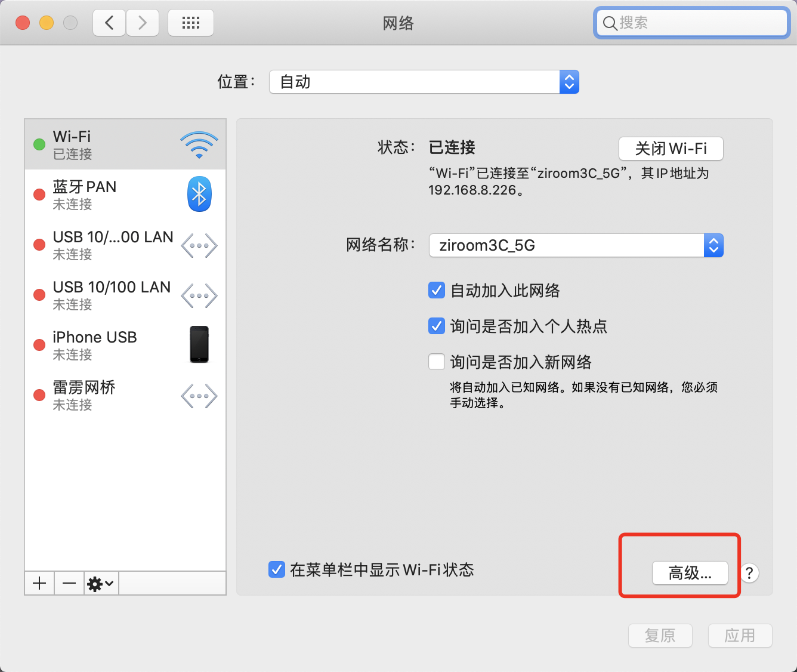Click the Wi-Fi signal icon in sidebar
Screen dimensions: 797x672
click(x=199, y=145)
